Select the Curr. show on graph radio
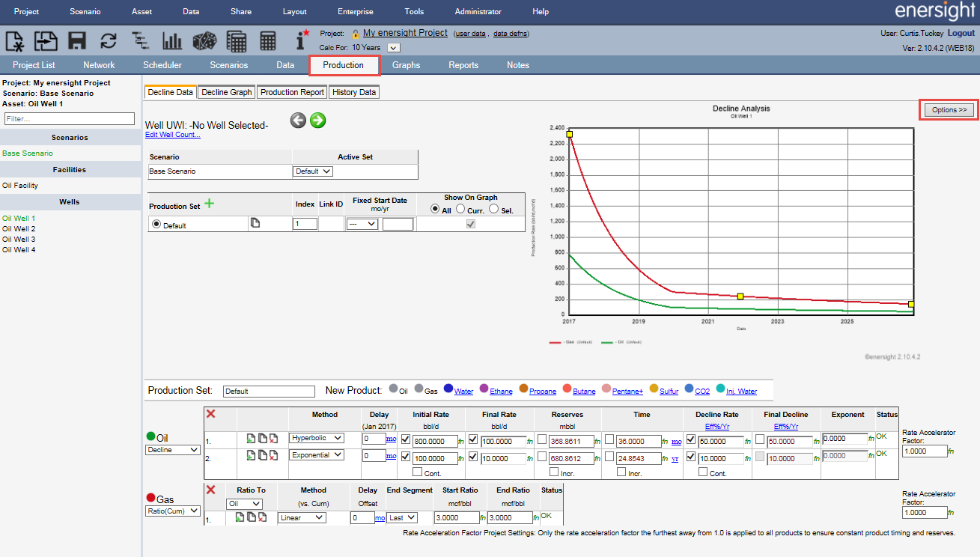980x557 pixels. tap(460, 210)
